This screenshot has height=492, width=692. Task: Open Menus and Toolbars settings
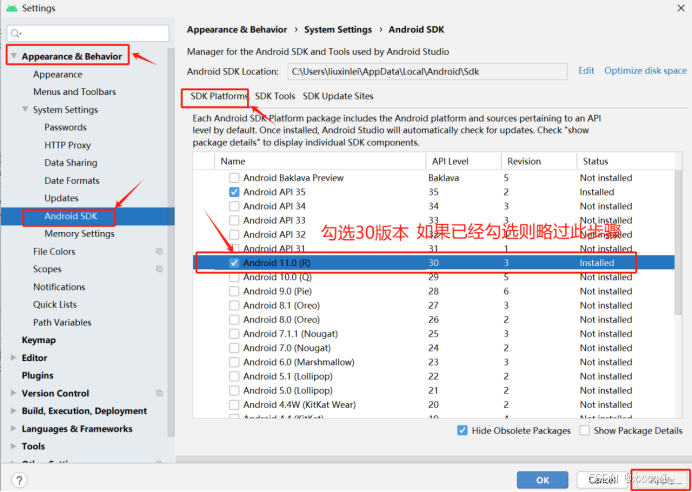[74, 92]
